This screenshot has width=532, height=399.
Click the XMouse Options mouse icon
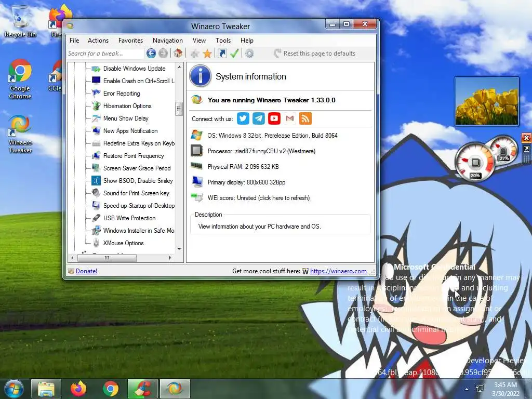pos(96,243)
